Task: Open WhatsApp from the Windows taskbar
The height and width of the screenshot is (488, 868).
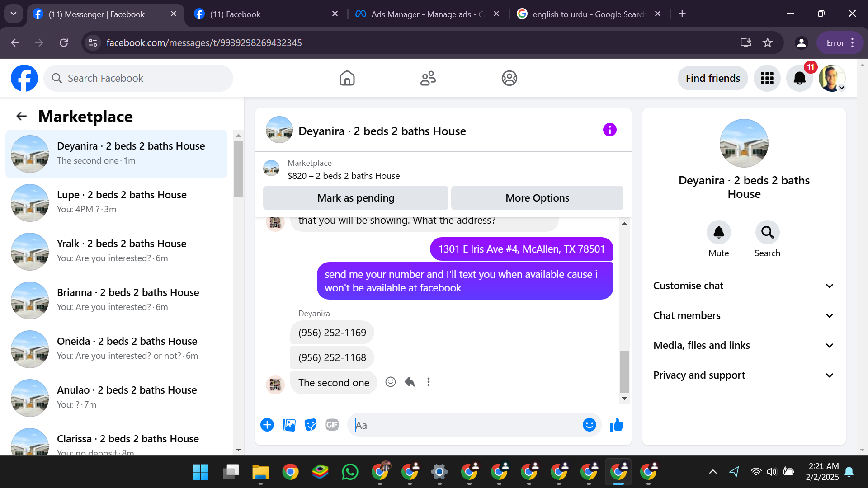Action: tap(350, 472)
